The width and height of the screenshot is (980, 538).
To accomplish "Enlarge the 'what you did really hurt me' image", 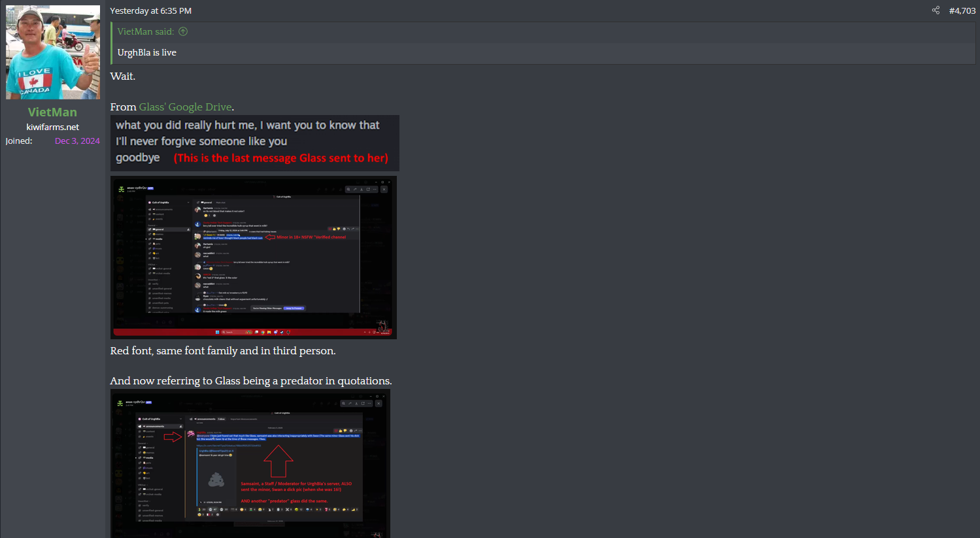I will click(255, 143).
